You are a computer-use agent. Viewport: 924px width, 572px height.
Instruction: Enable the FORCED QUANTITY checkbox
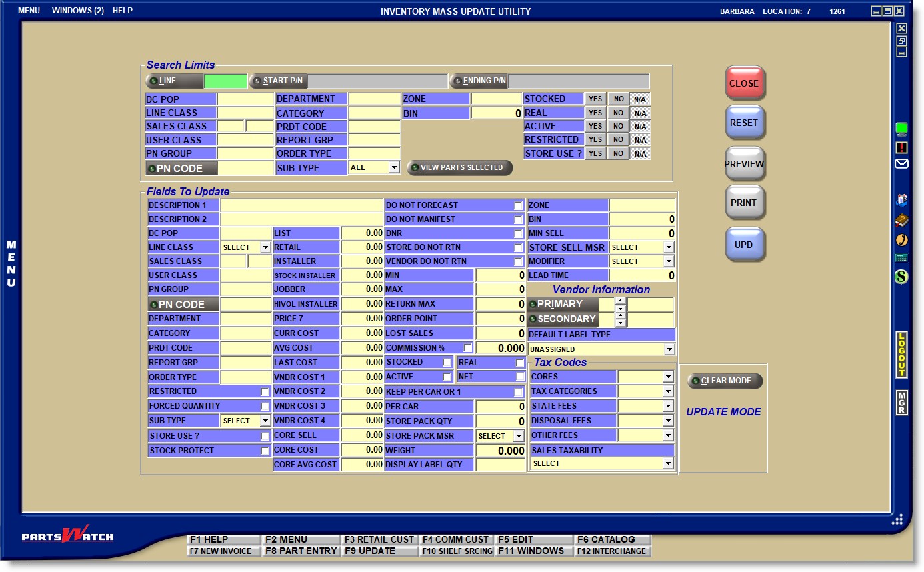pyautogui.click(x=265, y=407)
